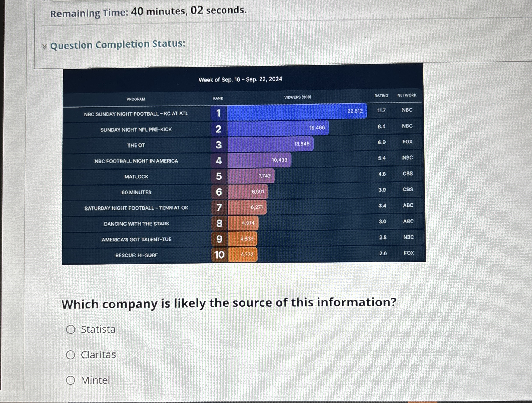532x403 pixels.
Task: Click the MATLOCK program row label
Action: click(136, 177)
